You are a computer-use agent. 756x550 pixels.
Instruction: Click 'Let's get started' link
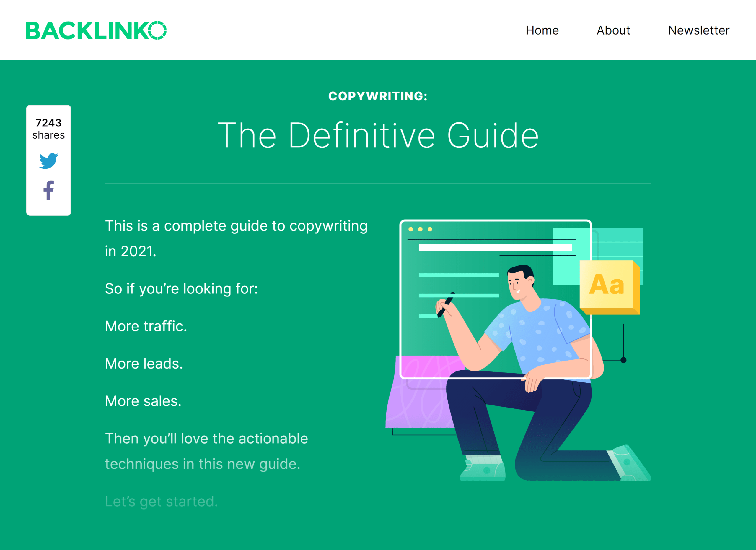[x=159, y=502]
